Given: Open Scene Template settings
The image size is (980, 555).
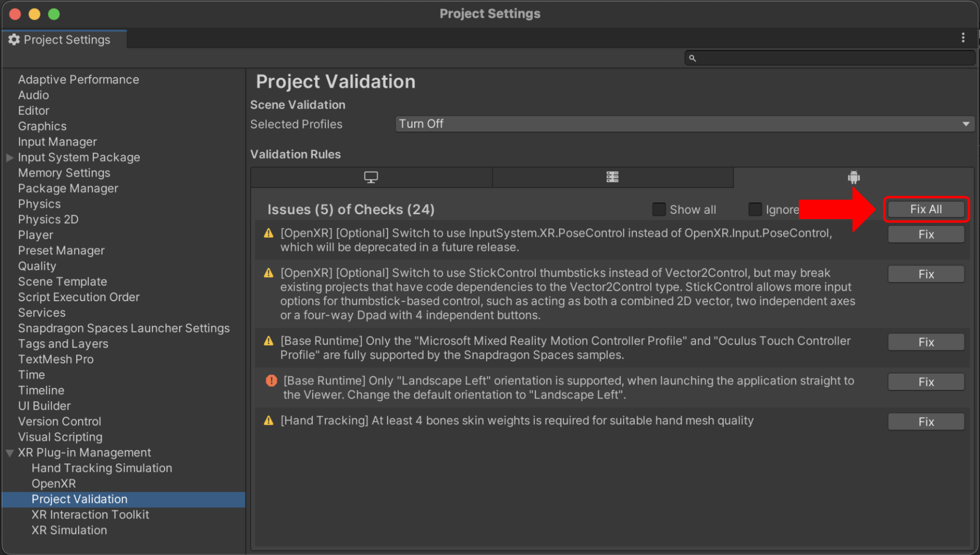Looking at the screenshot, I should pyautogui.click(x=63, y=282).
